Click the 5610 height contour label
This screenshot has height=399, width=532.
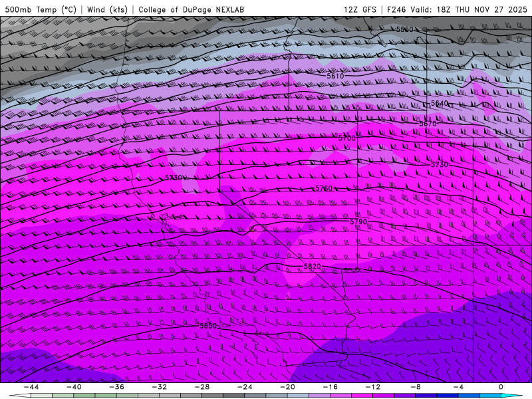click(335, 76)
